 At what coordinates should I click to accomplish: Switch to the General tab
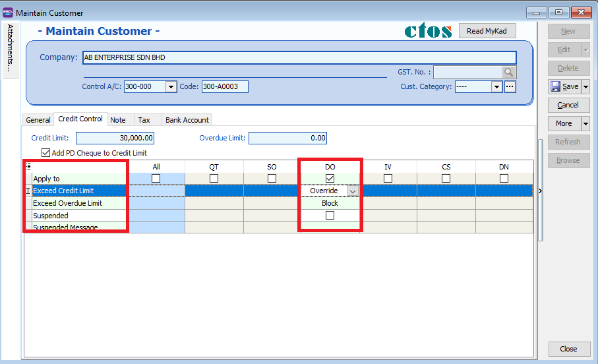point(38,120)
